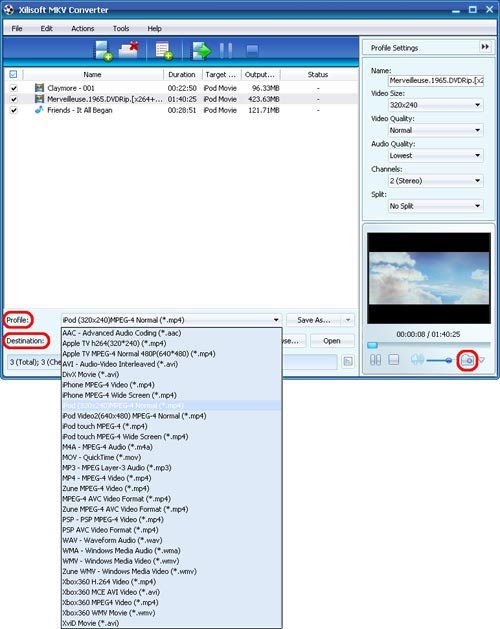500x629 pixels.
Task: Open the Save As arrow menu
Action: pos(348,320)
